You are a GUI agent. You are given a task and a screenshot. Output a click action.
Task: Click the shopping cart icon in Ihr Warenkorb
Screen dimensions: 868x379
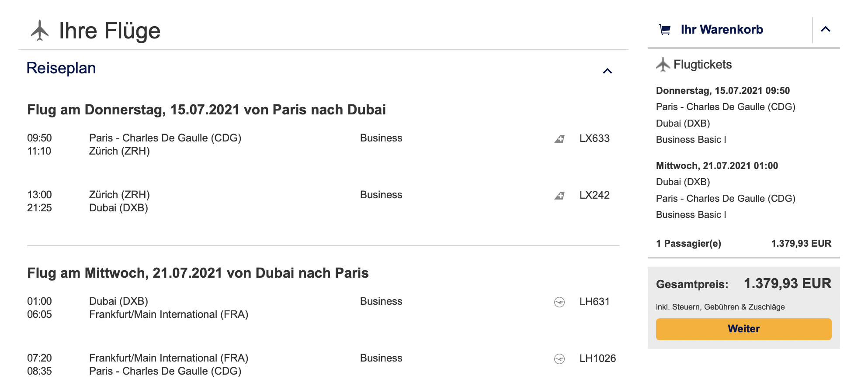664,30
